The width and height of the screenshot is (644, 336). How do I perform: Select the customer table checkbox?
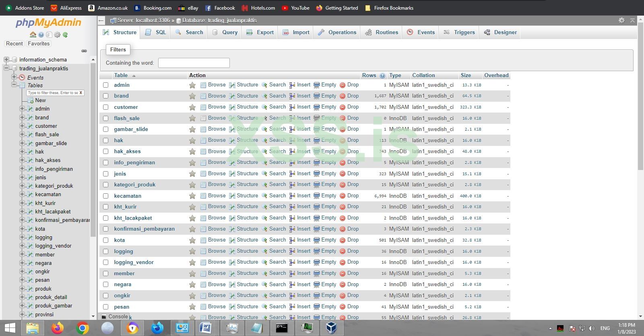(105, 107)
